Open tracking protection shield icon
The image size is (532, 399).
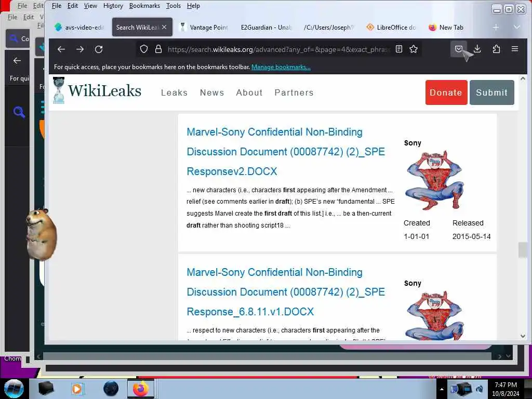tap(144, 49)
